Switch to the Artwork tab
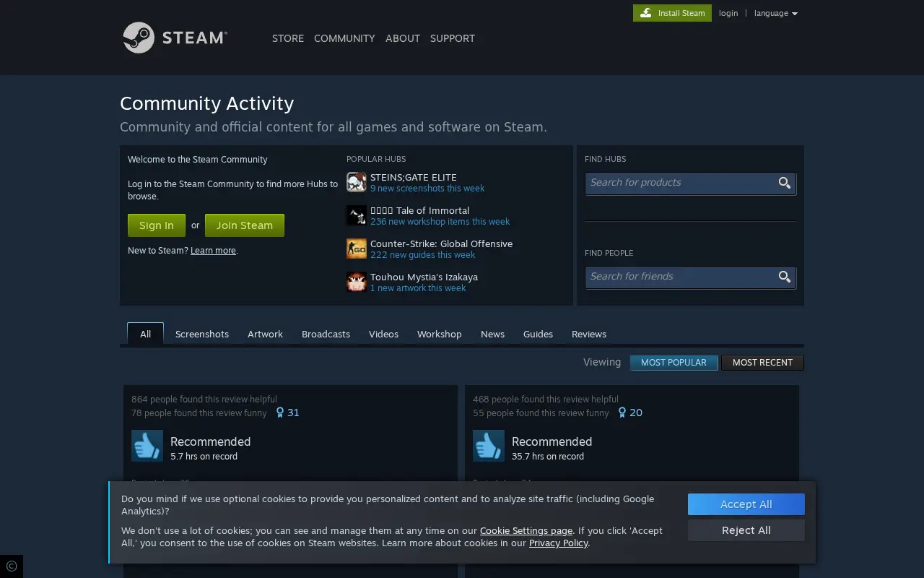The image size is (924, 578). click(265, 334)
